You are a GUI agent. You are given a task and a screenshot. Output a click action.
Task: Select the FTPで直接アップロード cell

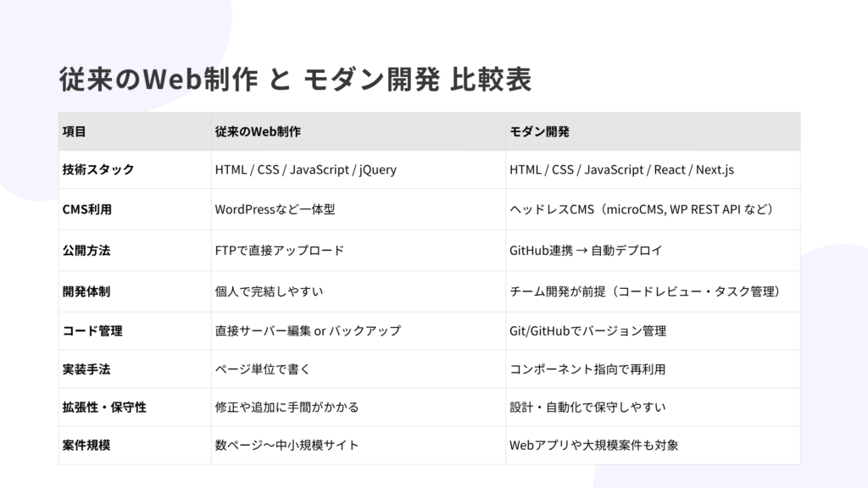[x=279, y=251]
